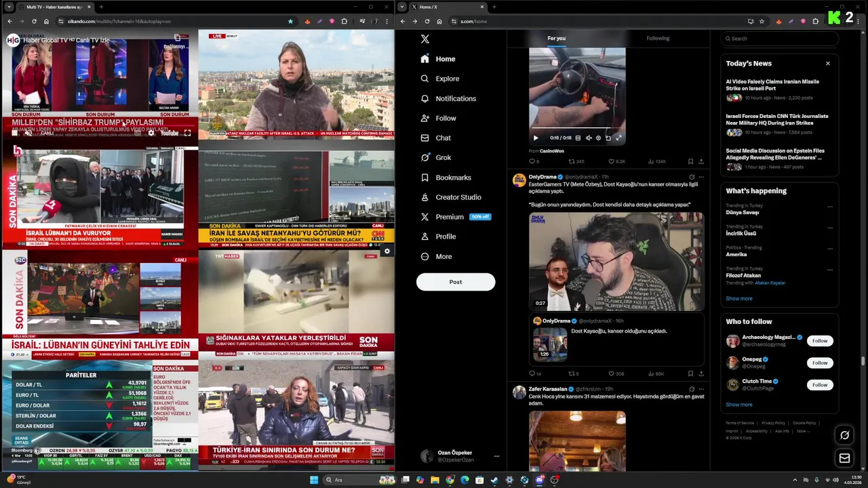Open the More menu in X sidebar

pyautogui.click(x=436, y=256)
